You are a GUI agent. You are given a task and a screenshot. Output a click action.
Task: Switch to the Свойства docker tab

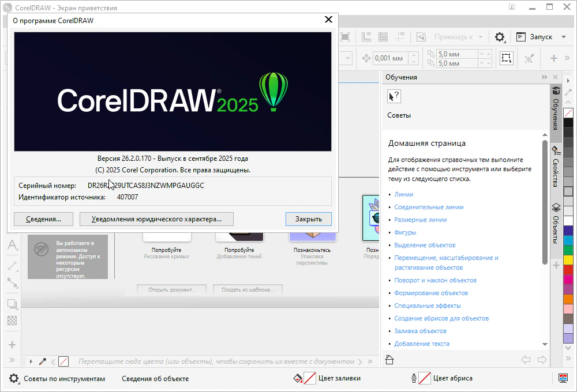pyautogui.click(x=556, y=167)
